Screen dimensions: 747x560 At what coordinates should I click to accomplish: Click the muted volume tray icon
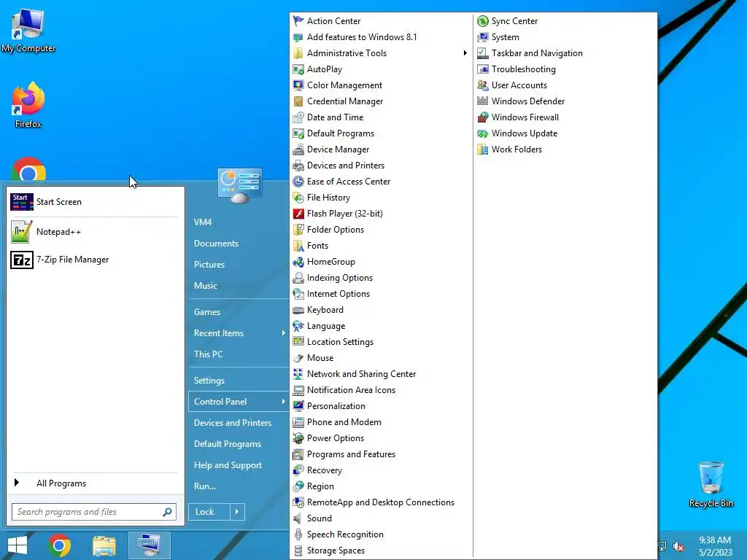click(x=678, y=547)
